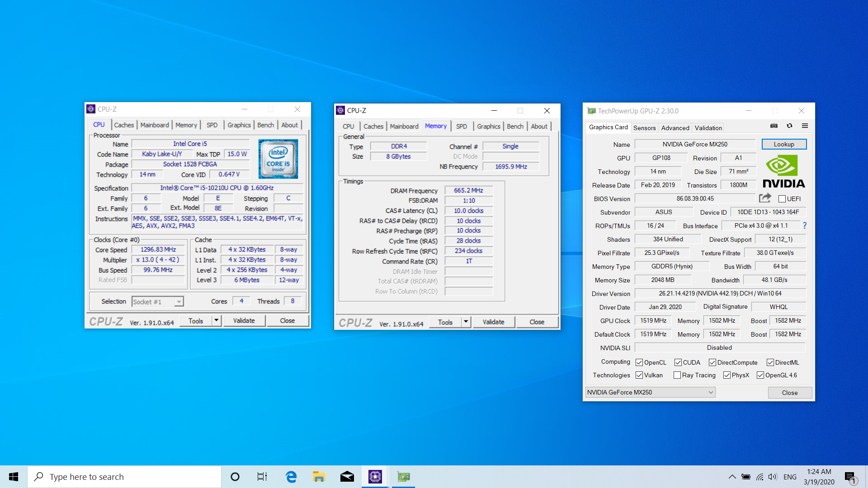Toggle the UEFI checkbox
Image resolution: width=868 pixels, height=488 pixels.
(x=782, y=199)
